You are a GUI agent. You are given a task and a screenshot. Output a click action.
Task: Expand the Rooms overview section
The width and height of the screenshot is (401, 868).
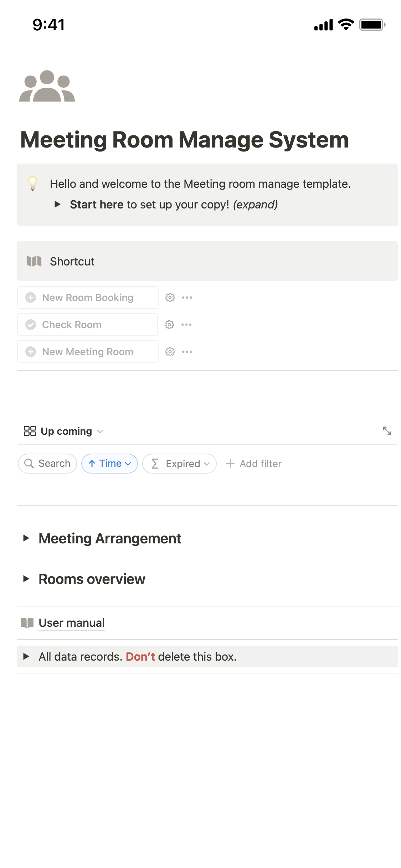click(27, 579)
